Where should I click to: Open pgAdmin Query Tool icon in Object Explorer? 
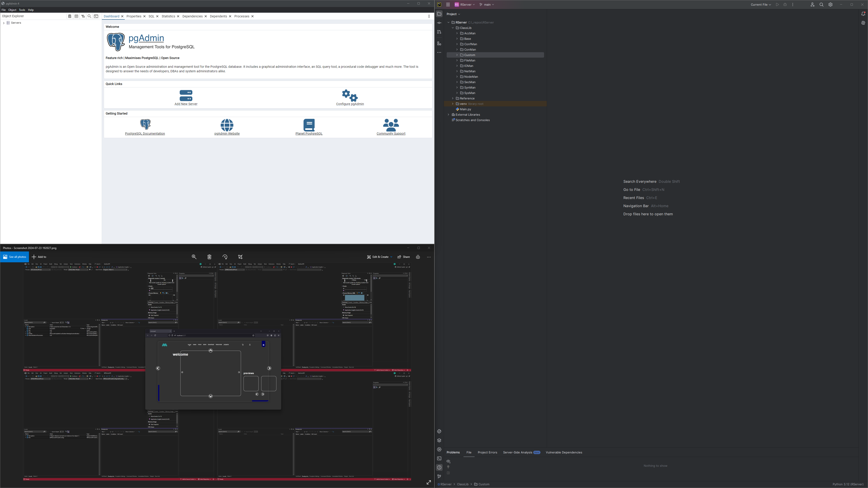[70, 16]
